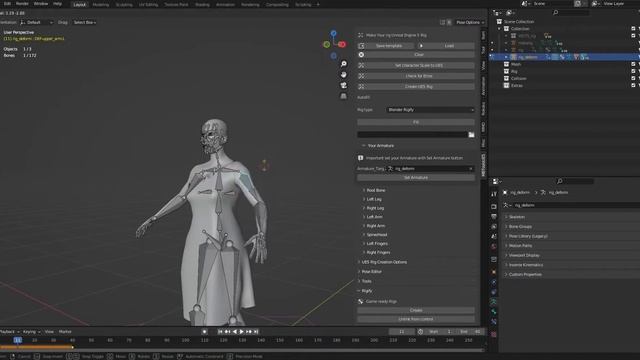Open the Window menu
Viewport: 640px width, 360px height.
click(x=41, y=4)
